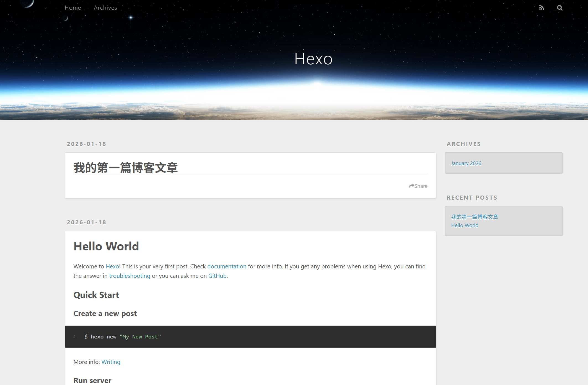
Task: Open the Home menu item
Action: (73, 8)
